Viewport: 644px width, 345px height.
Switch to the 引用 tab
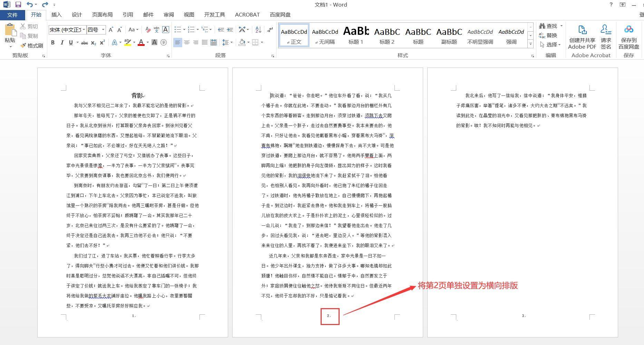128,15
